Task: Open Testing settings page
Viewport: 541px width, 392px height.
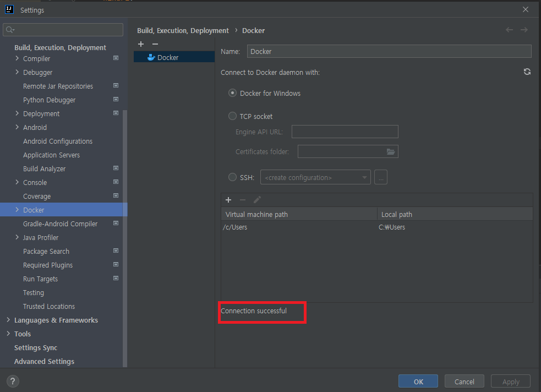Action: 34,292
